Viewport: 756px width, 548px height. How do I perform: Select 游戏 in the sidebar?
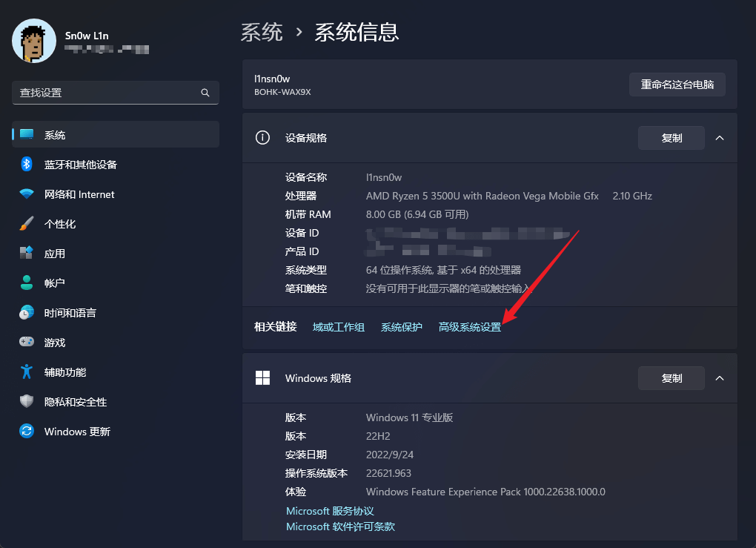116,342
